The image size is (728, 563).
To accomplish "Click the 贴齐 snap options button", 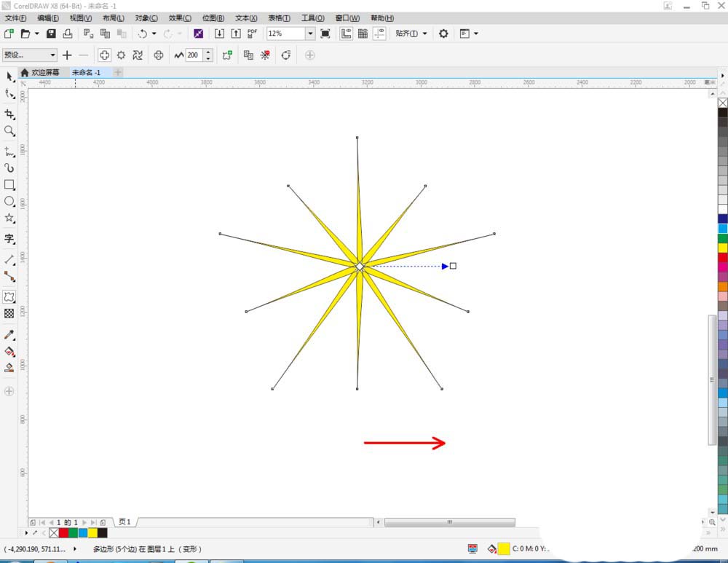I will [x=408, y=33].
